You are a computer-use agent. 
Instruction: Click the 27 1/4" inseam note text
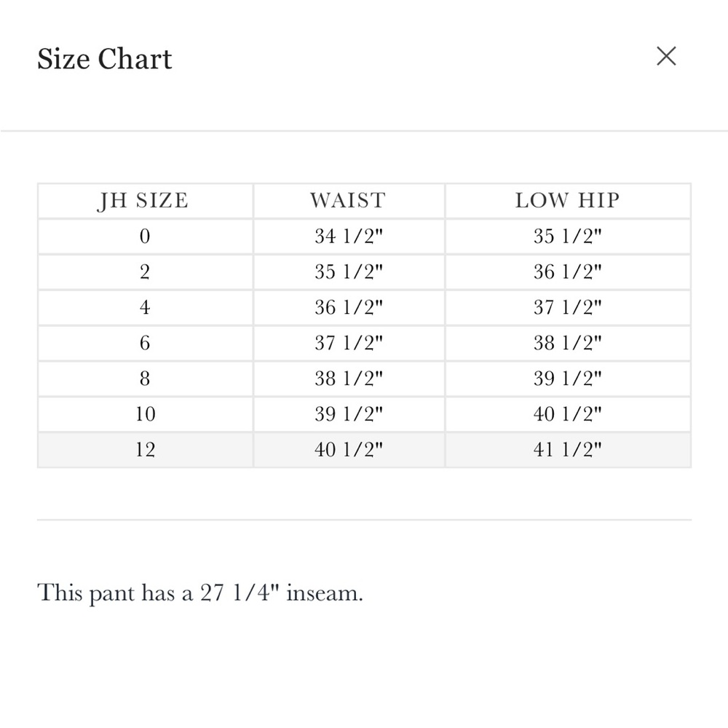coord(200,593)
